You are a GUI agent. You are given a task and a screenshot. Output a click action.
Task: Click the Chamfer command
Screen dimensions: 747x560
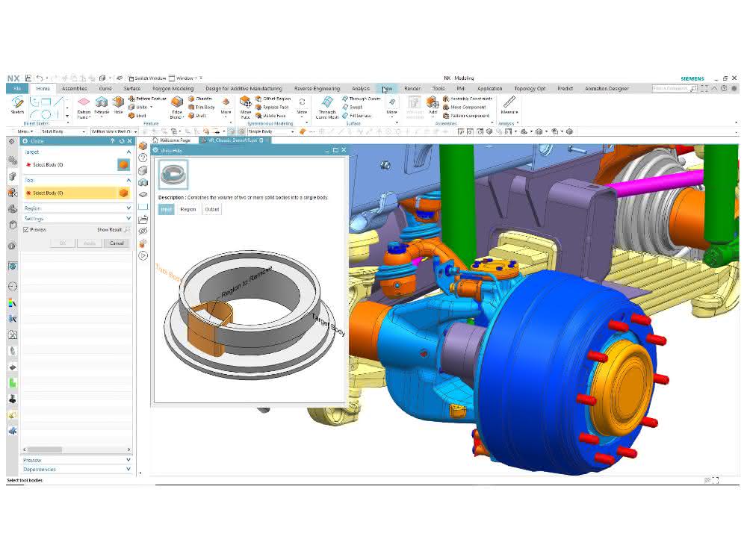pyautogui.click(x=200, y=99)
